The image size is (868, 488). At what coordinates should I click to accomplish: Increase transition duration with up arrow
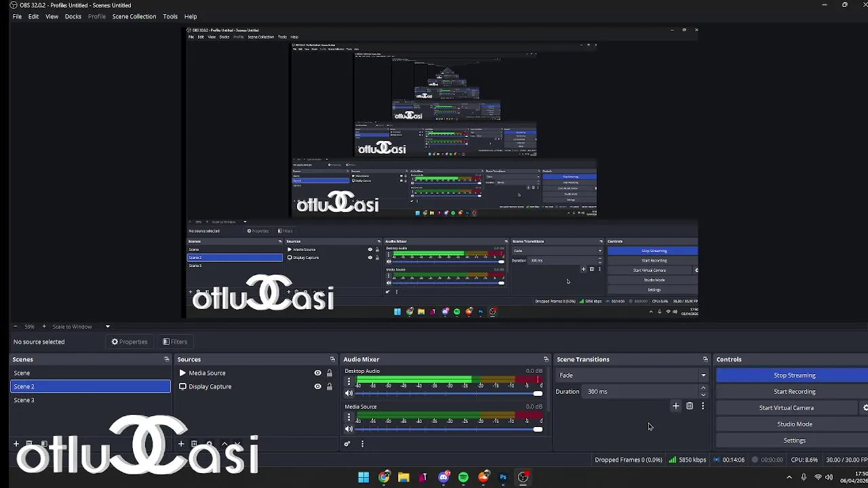[x=703, y=388]
